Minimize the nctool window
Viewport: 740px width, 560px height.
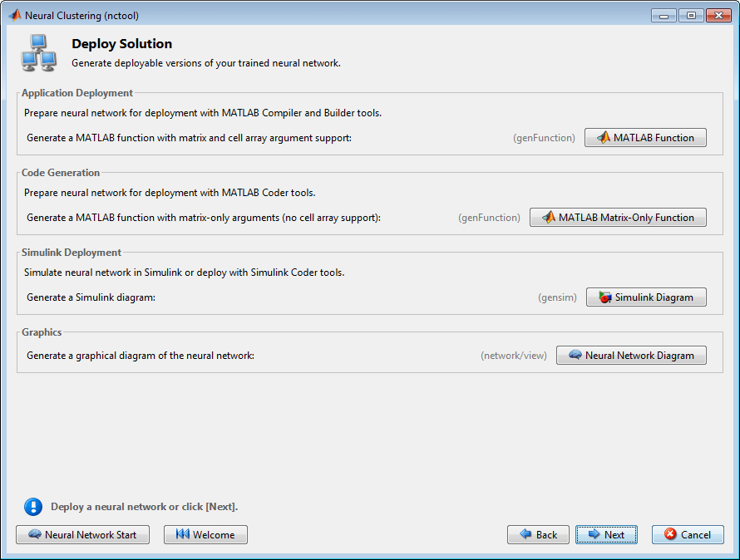click(x=664, y=15)
